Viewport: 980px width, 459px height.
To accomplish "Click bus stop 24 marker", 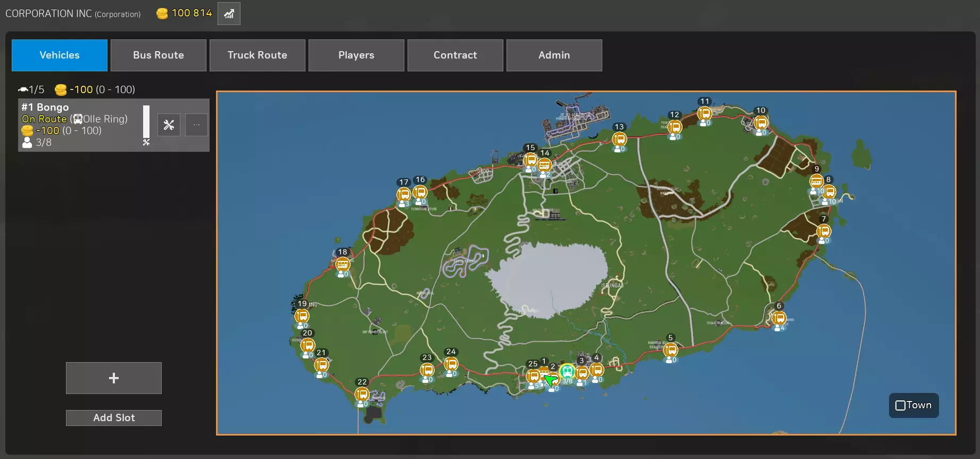I will (x=451, y=364).
